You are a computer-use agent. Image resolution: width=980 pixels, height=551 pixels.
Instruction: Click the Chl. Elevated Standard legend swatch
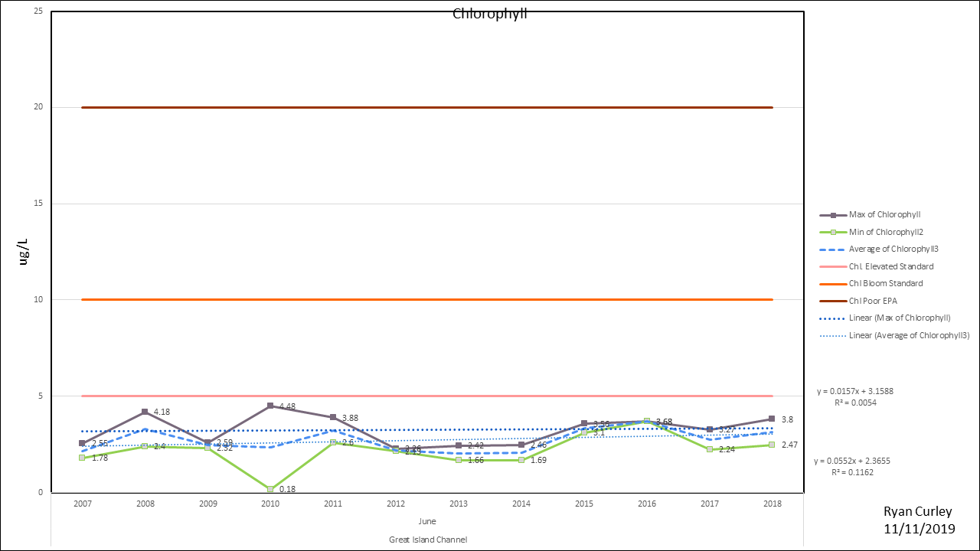[832, 266]
